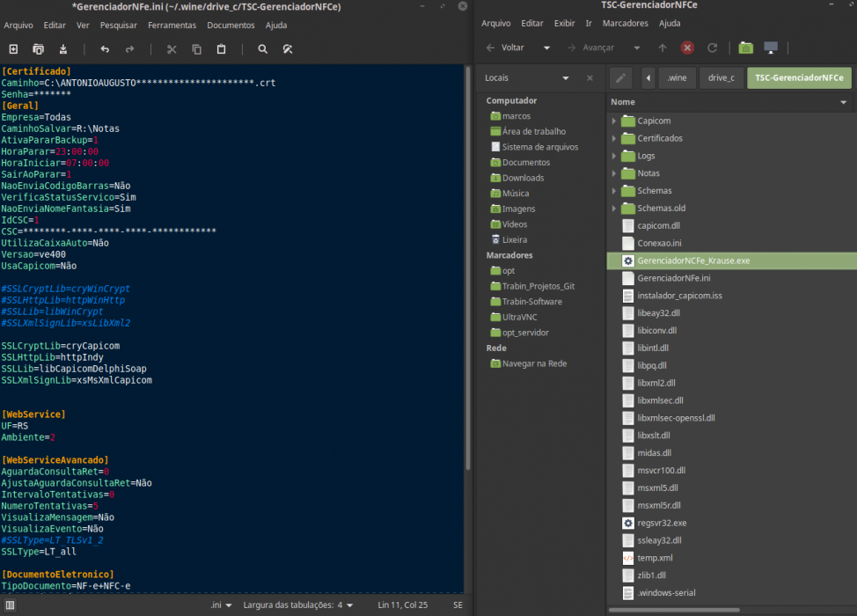
Task: Open the UltraVNC bookmark
Action: click(514, 318)
